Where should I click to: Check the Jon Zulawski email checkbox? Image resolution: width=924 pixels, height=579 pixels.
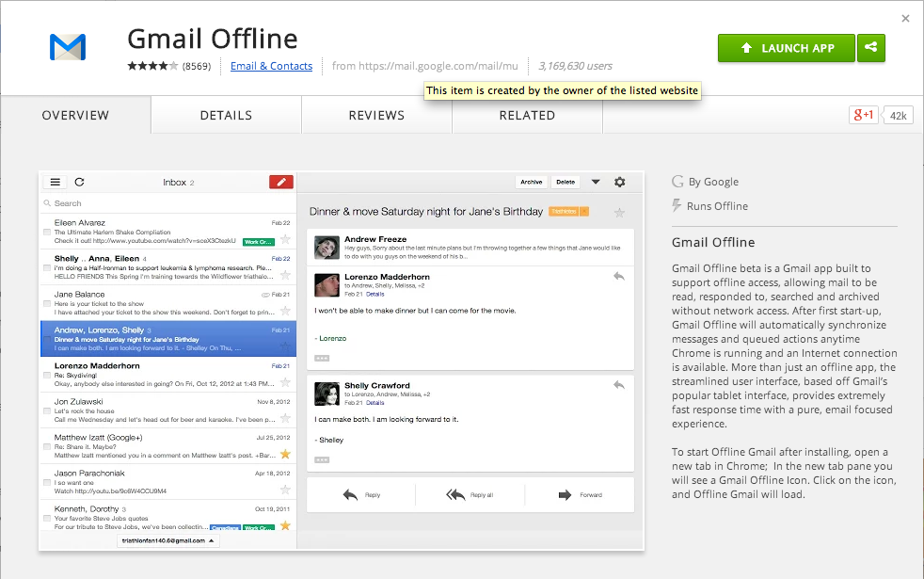[x=47, y=411]
